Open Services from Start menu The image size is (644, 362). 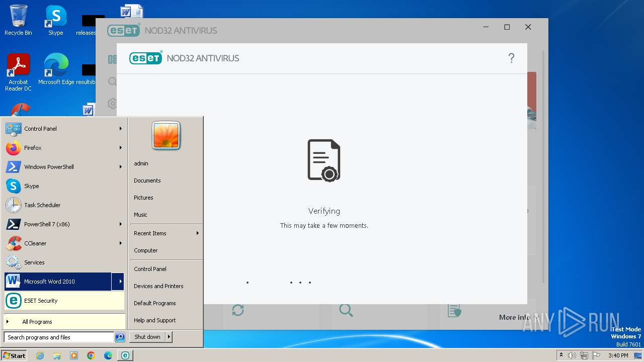[x=64, y=262]
